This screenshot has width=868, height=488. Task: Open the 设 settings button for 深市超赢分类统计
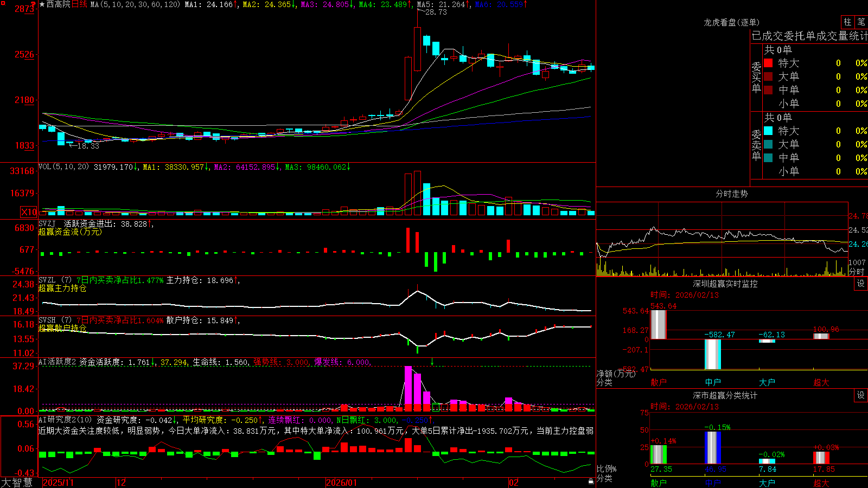[x=861, y=395]
